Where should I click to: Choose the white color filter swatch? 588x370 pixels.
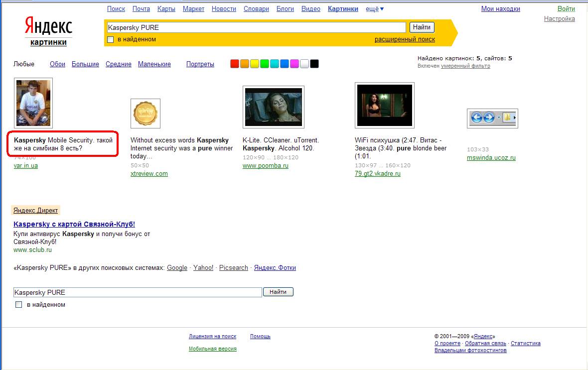pos(304,64)
